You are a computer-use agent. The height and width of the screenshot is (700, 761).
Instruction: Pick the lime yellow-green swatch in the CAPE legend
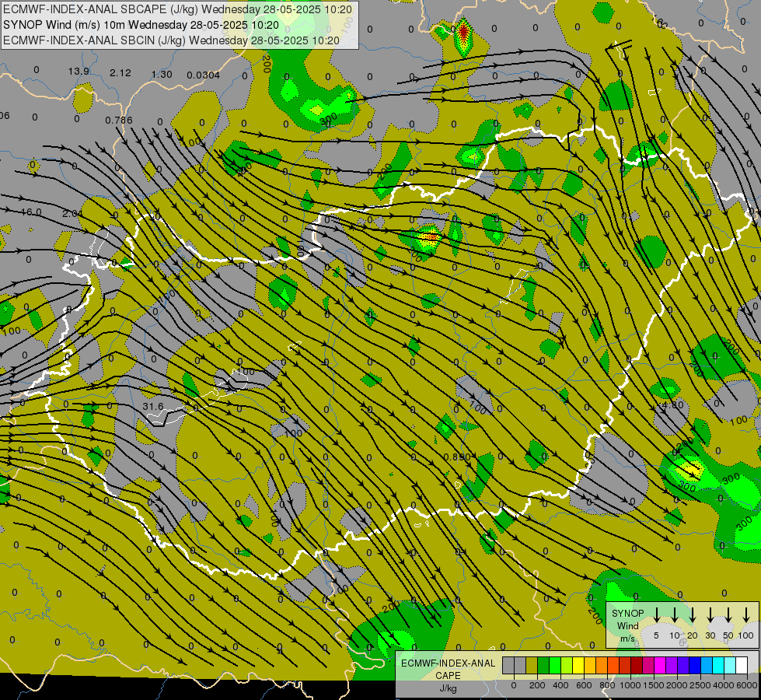567,665
